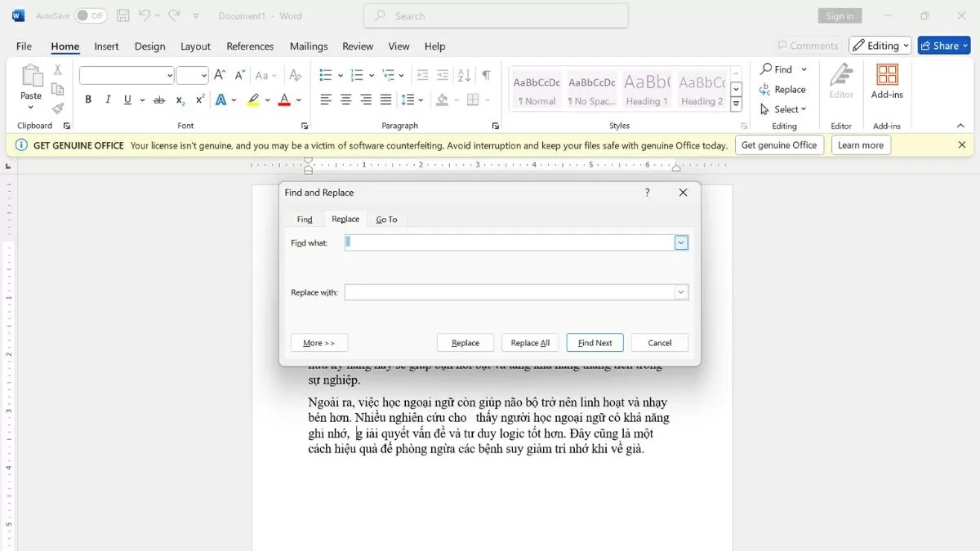Open the Add-ins icon
The image size is (980, 551).
coord(887,82)
